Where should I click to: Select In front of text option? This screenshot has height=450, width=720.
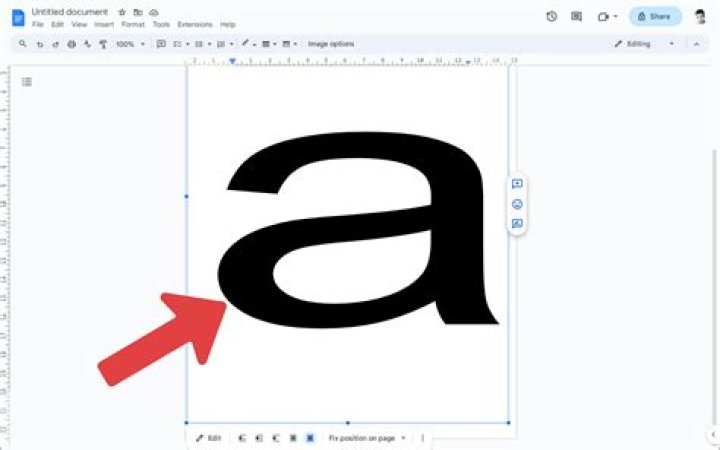pos(310,438)
